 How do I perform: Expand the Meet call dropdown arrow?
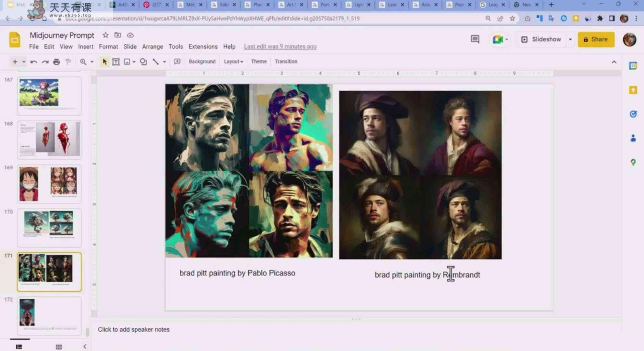click(506, 39)
